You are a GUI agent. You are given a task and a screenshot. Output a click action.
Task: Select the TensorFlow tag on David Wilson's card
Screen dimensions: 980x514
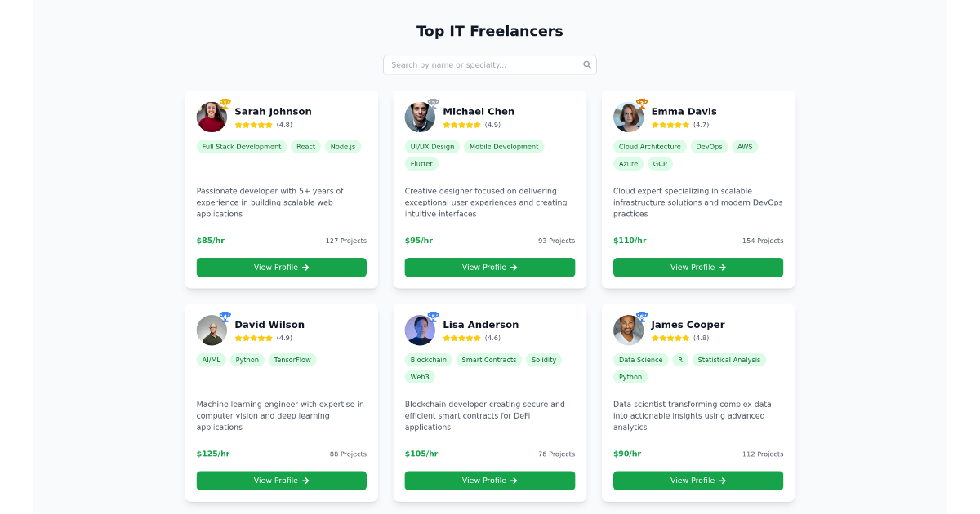point(292,360)
